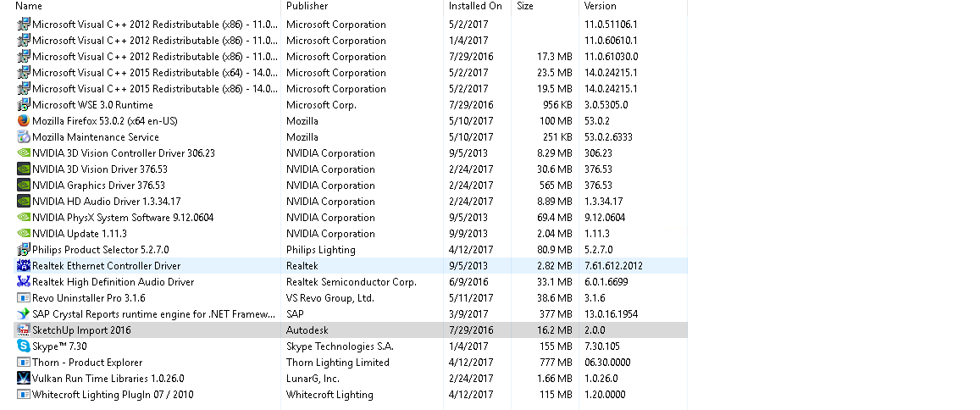Select the Philips Product Selector 5.2.7.0 entry
Viewport: 980px width, 410px height.
(x=350, y=250)
